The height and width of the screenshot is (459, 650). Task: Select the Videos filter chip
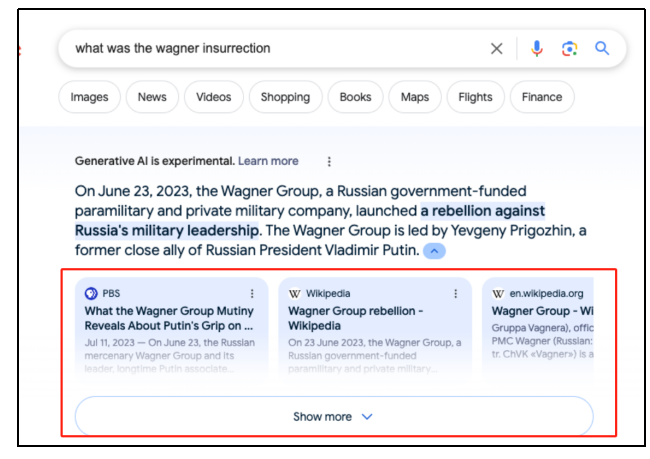click(x=214, y=97)
